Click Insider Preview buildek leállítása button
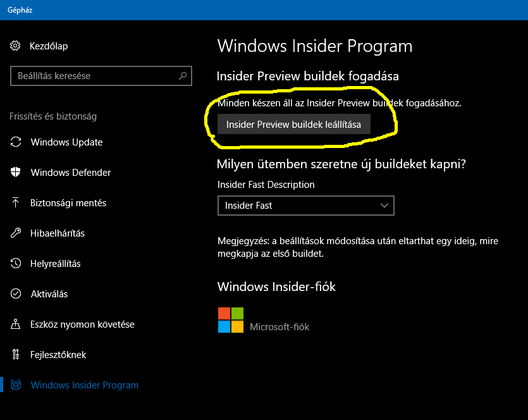 tap(294, 124)
